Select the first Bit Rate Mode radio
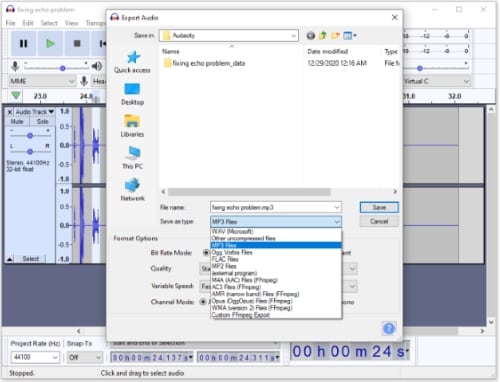Viewport: 500px width, 382px height. coord(206,253)
